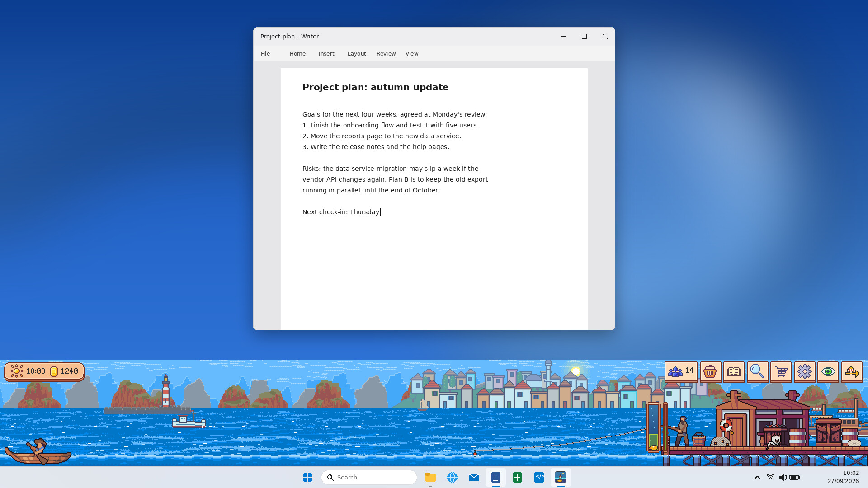Close the Project plan Writer window
Screen dimensions: 868x488
(605, 36)
